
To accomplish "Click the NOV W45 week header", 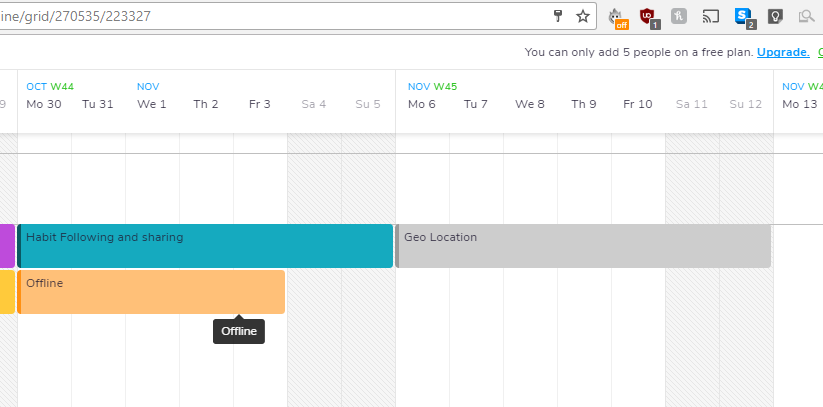I will [432, 87].
